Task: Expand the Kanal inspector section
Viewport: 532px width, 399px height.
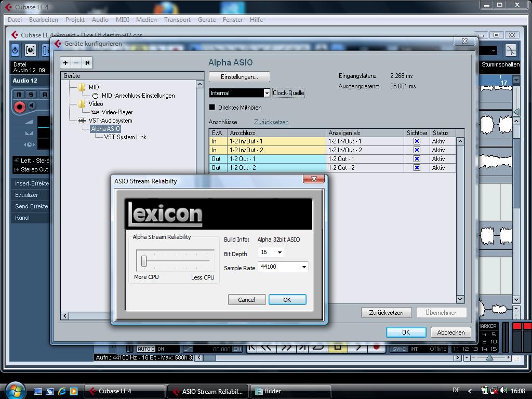Action: pos(31,218)
